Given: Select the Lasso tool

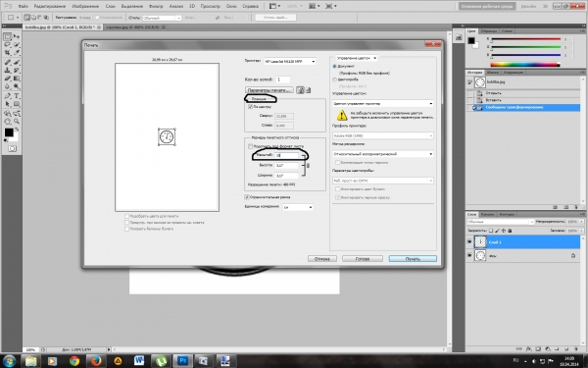Looking at the screenshot, I should [x=8, y=45].
